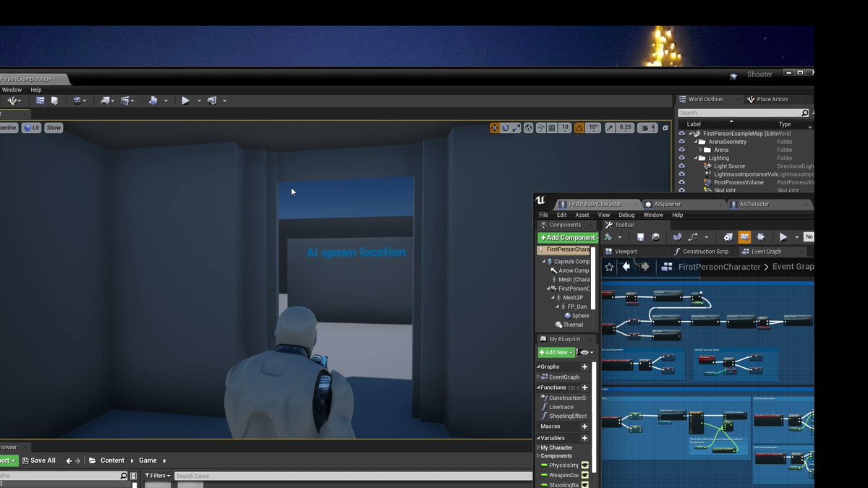Open the Show flags dropdown
868x488 pixels.
tap(53, 127)
